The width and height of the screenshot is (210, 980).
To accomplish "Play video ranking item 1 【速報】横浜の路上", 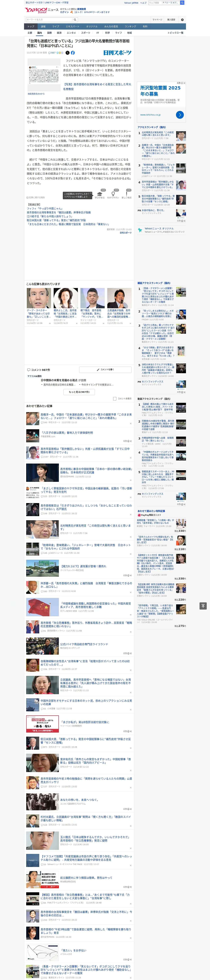I will pos(181,408).
